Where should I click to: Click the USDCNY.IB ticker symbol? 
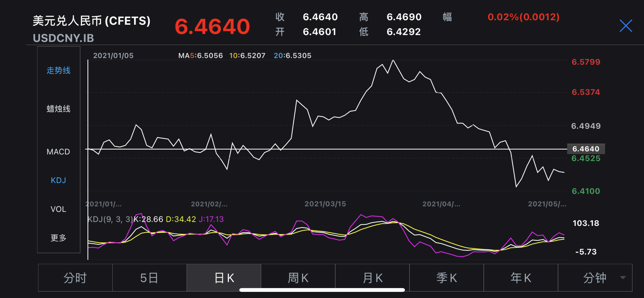pos(63,38)
